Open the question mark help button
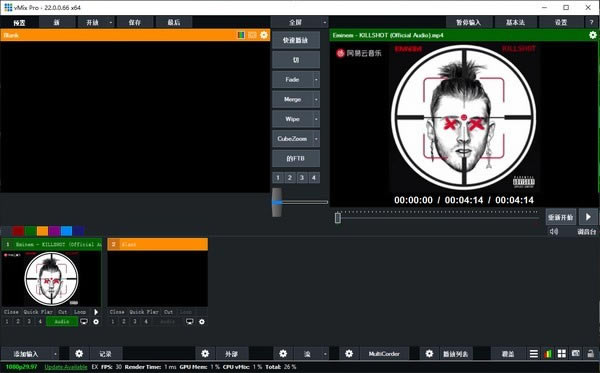The image size is (600, 373). click(x=592, y=22)
